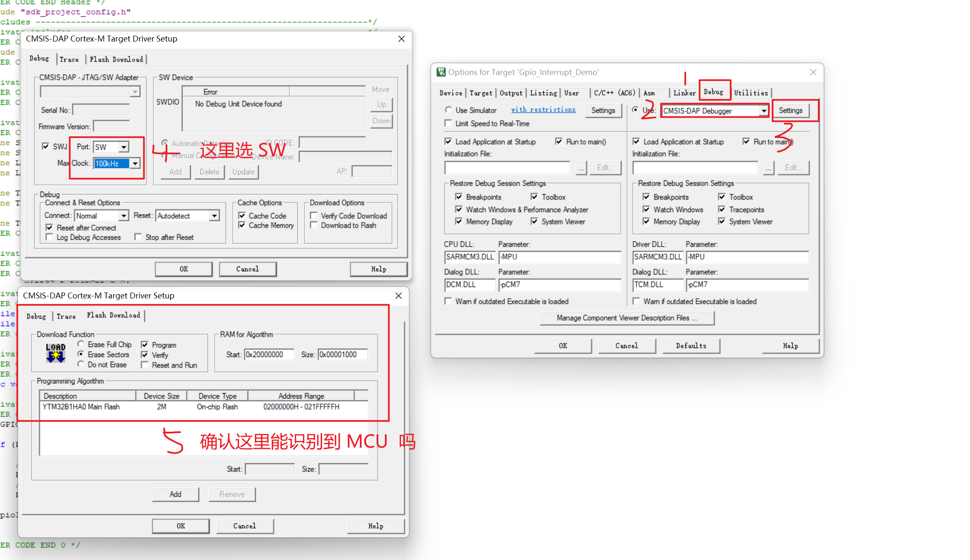Open the CMSIS-DAP Debugger dropdown
Screen dimensions: 970x560
[764, 111]
